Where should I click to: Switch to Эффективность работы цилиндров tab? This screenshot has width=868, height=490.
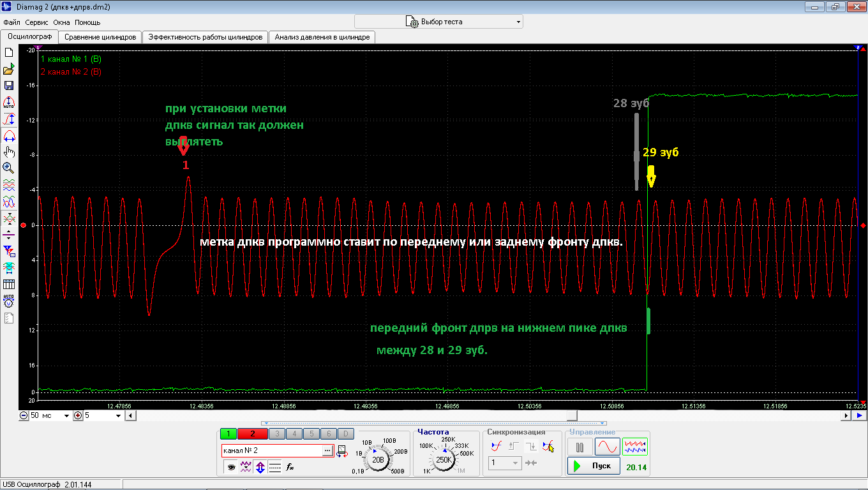click(205, 37)
